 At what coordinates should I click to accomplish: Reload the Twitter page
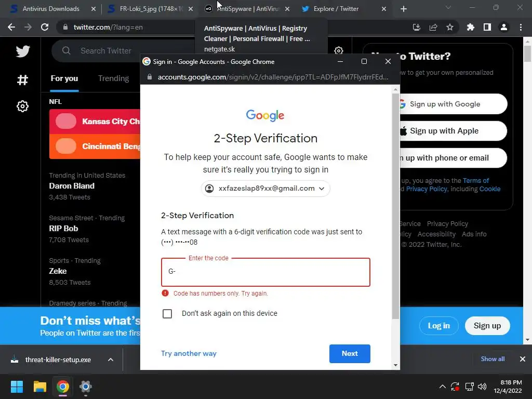pos(45,27)
